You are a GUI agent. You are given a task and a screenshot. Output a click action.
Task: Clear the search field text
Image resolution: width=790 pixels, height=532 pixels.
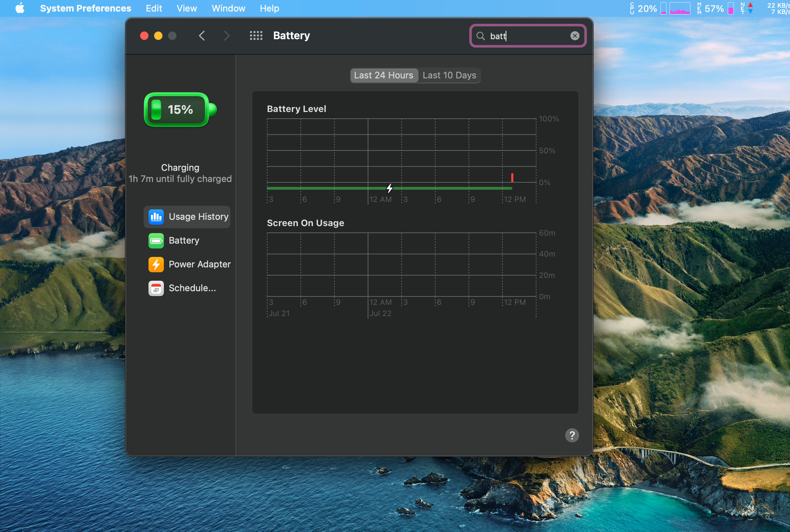point(575,36)
